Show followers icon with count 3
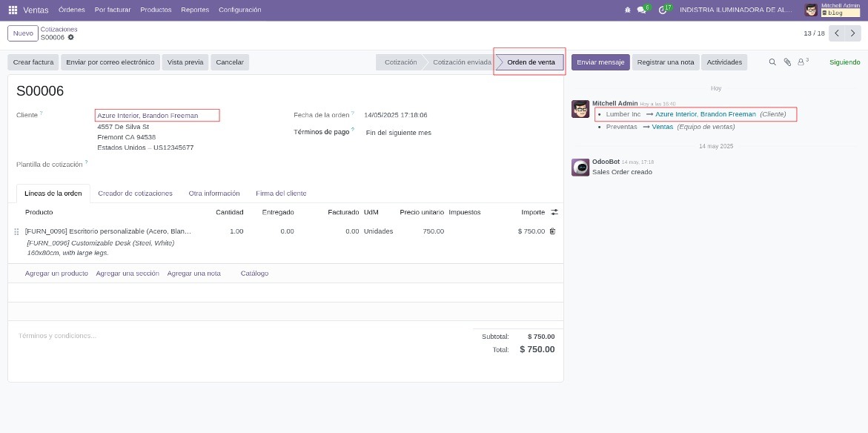Screen dimensions: 868x433 point(803,62)
